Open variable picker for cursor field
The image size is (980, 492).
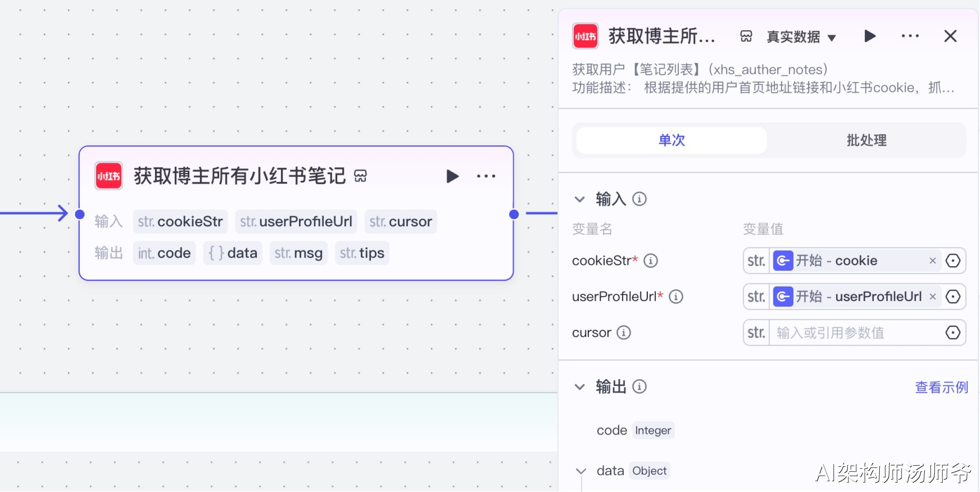953,332
